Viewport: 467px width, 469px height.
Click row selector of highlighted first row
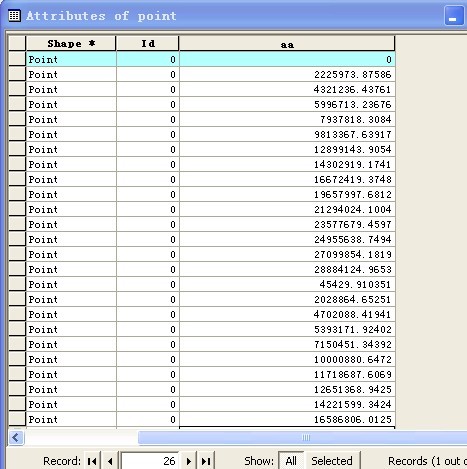(x=17, y=59)
